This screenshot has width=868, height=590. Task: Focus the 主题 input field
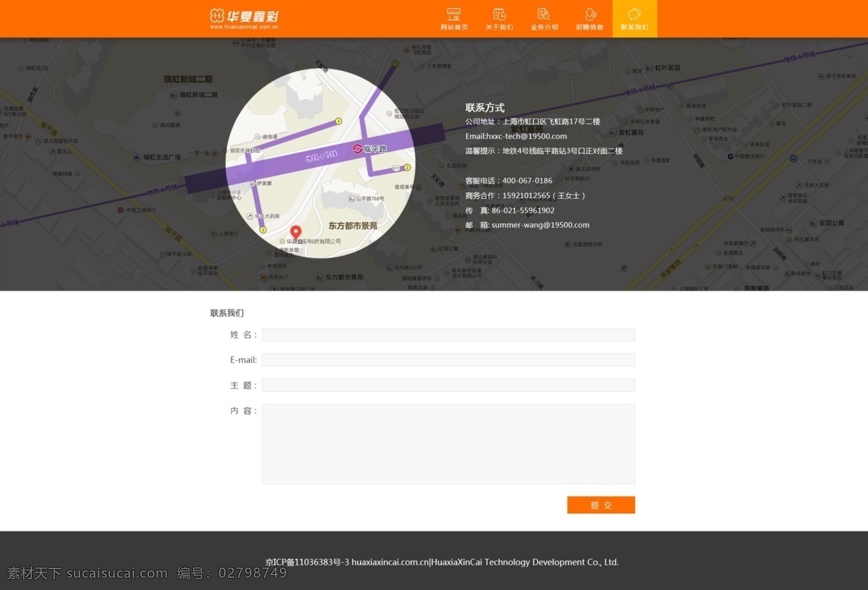coord(448,385)
